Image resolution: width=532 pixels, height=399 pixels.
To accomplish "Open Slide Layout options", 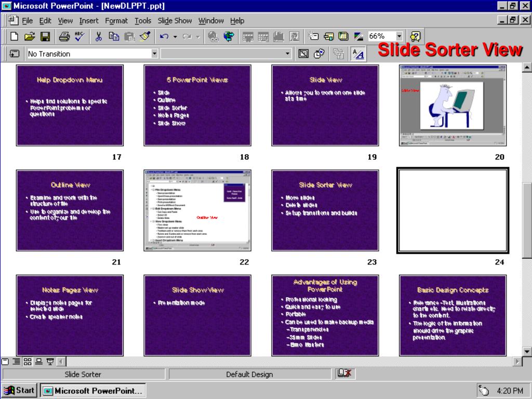I will (x=328, y=36).
